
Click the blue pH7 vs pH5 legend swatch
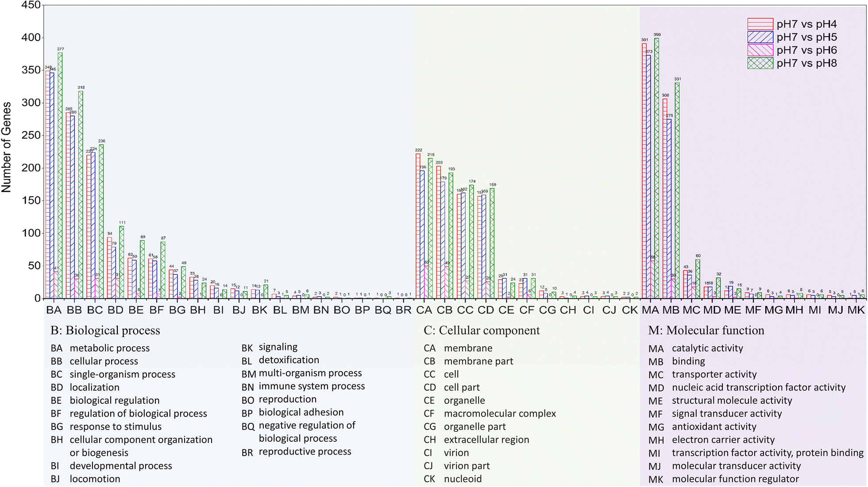760,37
